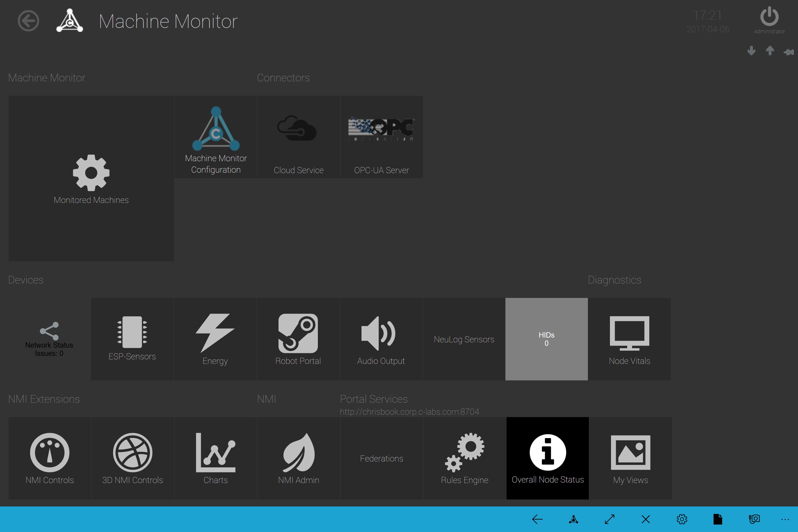Open the portal services URL link
Image resolution: width=798 pixels, height=532 pixels.
tap(410, 412)
